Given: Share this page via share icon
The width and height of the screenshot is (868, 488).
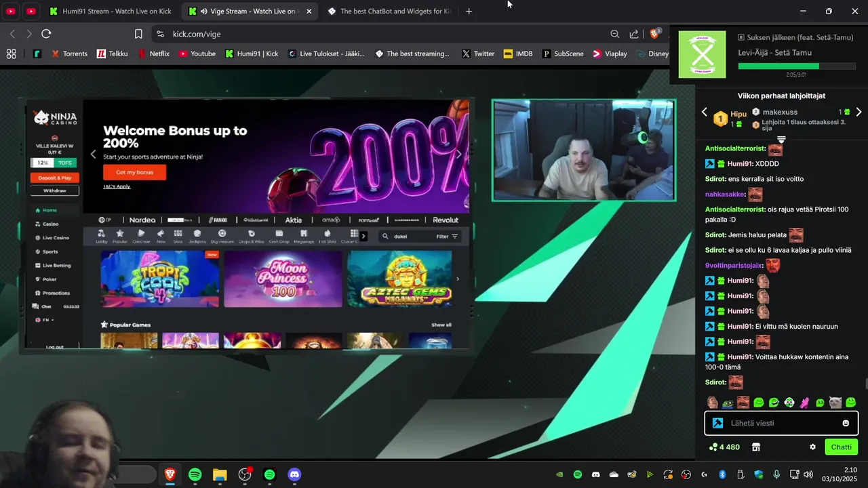Looking at the screenshot, I should (634, 34).
